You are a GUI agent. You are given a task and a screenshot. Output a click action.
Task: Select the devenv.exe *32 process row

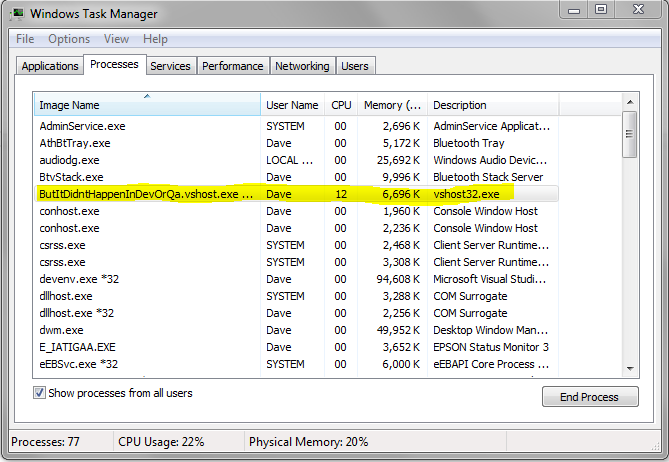pos(296,279)
